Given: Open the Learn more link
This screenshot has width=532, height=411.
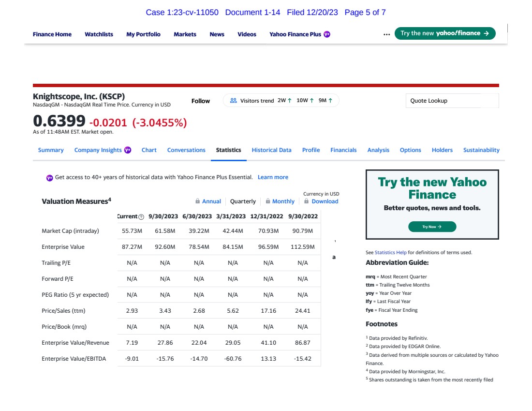Looking at the screenshot, I should (273, 177).
